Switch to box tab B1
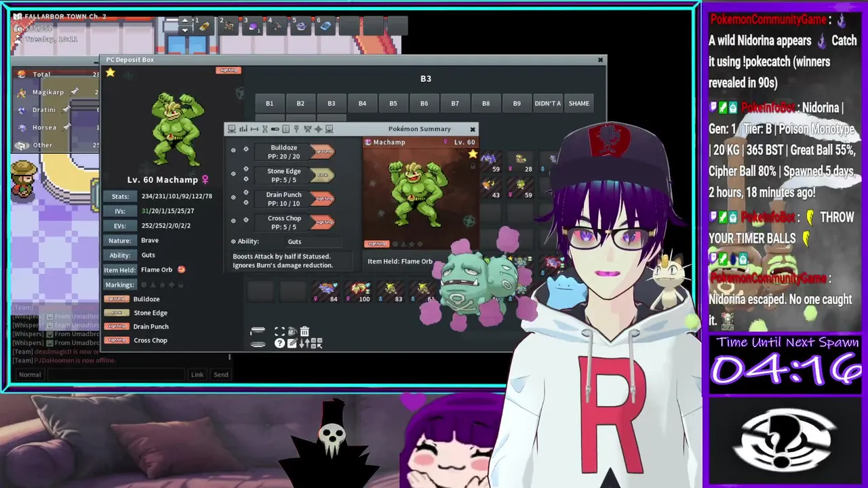The width and height of the screenshot is (868, 488). point(269,103)
